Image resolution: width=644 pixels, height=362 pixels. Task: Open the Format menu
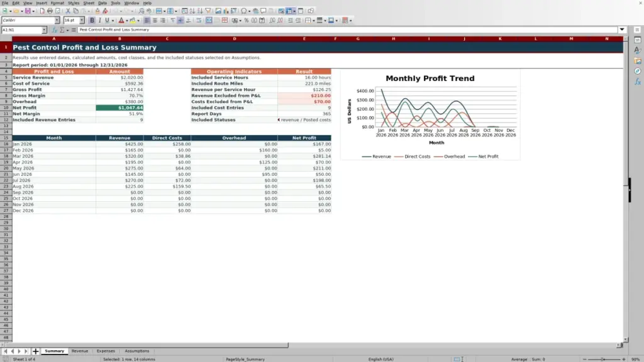(57, 3)
